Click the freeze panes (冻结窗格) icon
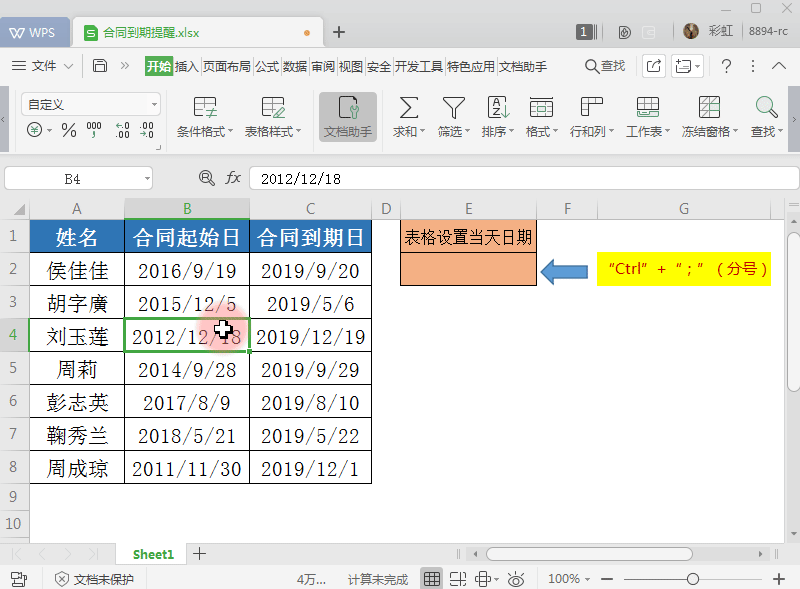Viewport: 800px width, 589px height. 709,108
